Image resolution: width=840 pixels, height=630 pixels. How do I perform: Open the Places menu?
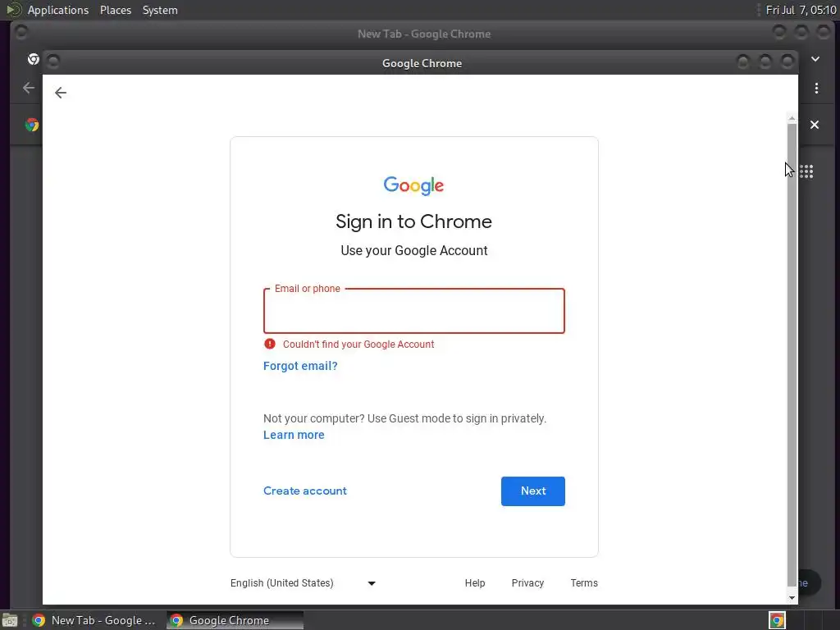pyautogui.click(x=116, y=10)
